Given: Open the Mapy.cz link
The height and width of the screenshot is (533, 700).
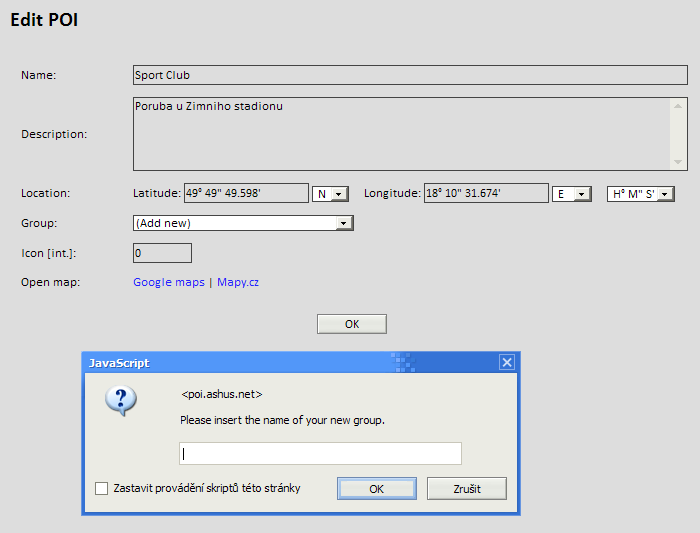Looking at the screenshot, I should [238, 282].
